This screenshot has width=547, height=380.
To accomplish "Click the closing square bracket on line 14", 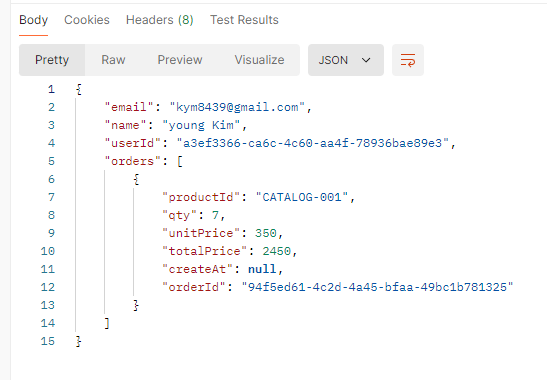I will 107,323.
